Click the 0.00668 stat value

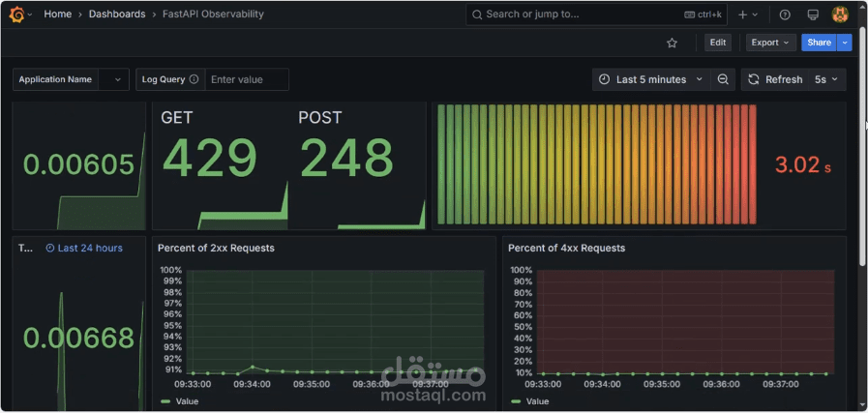tap(78, 339)
